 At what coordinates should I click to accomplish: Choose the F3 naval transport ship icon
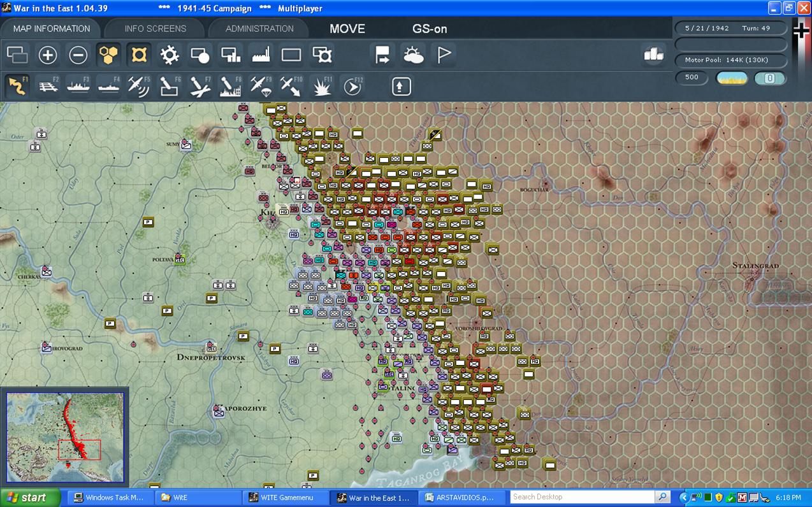click(x=78, y=86)
